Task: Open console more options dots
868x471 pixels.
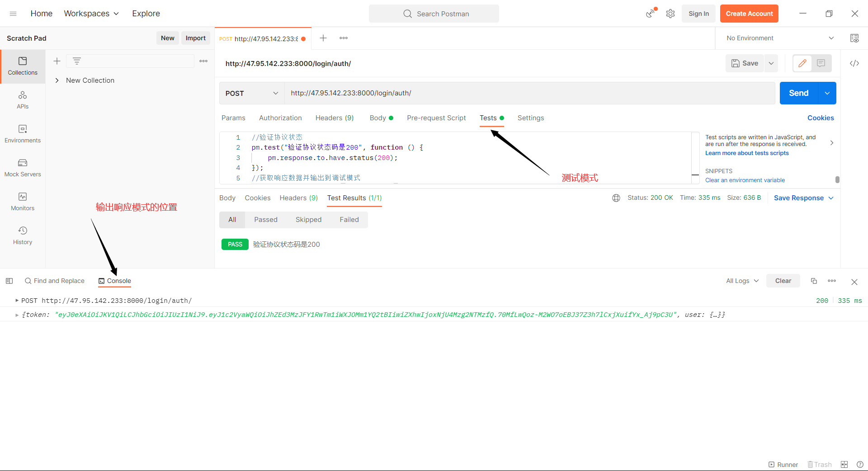Action: (832, 281)
